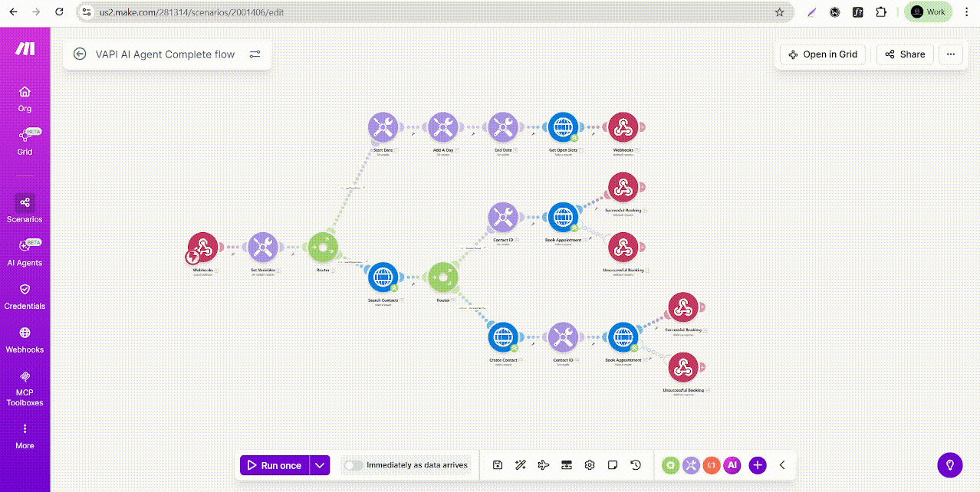Open Webhooks in sidebar

coord(25,340)
